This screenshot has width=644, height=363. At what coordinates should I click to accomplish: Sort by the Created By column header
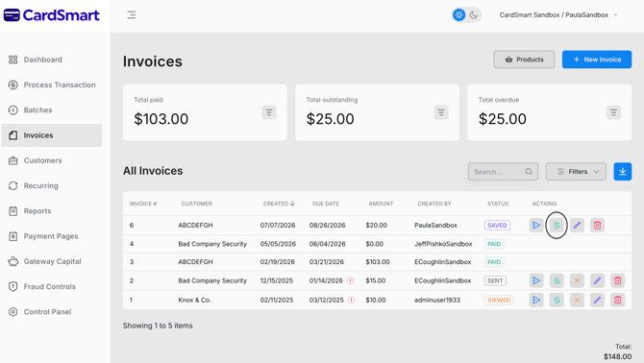point(434,204)
